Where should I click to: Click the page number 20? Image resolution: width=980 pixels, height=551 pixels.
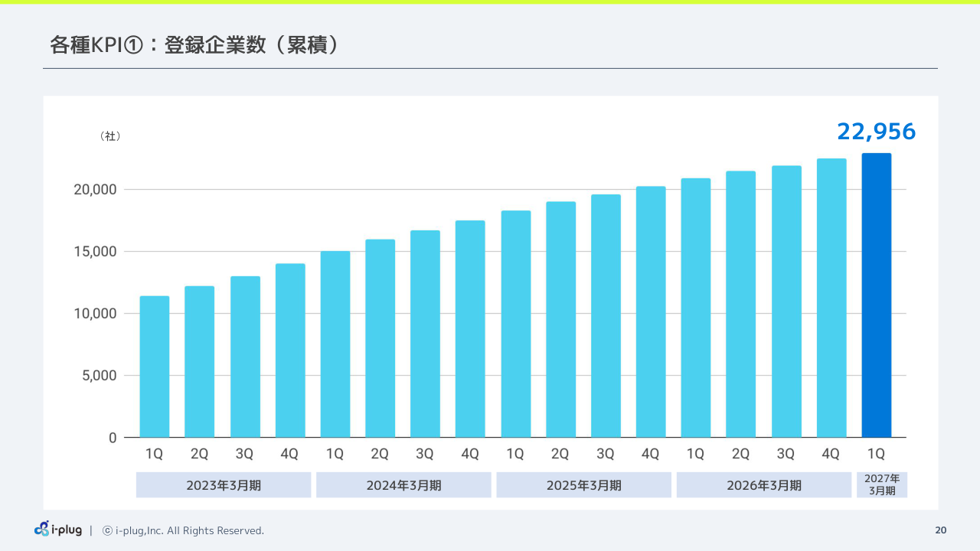[x=941, y=530]
